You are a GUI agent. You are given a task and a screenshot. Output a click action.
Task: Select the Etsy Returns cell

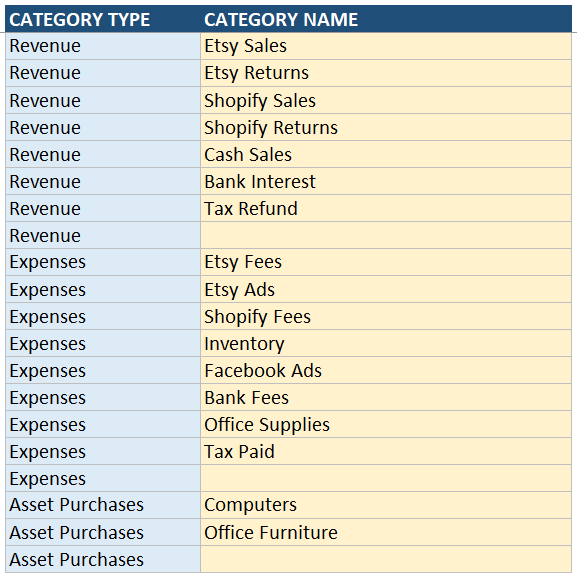(x=386, y=73)
